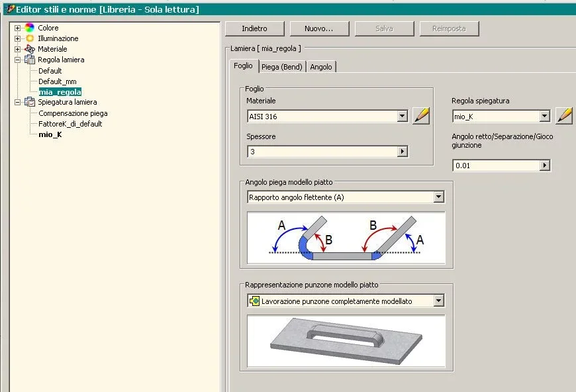Switch to the Angolo tab

pyautogui.click(x=320, y=67)
